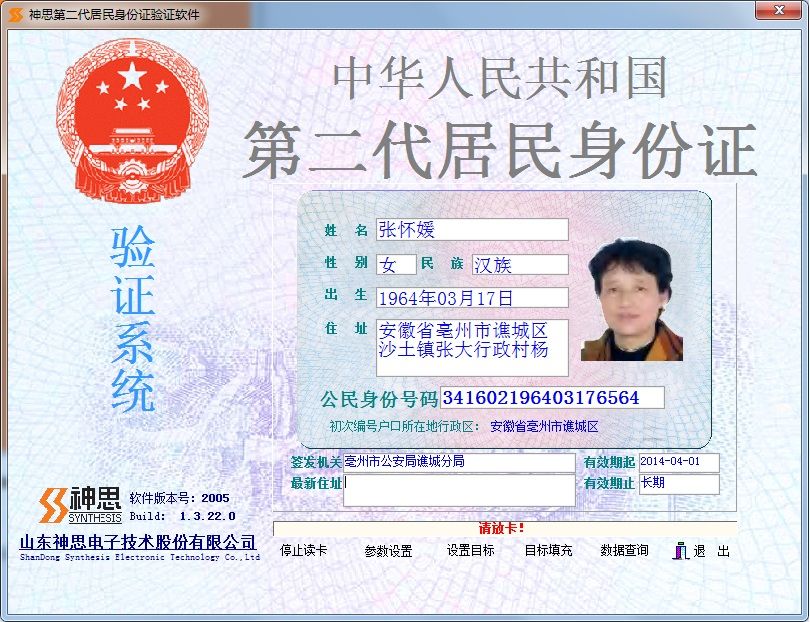Click the 神思 app icon in title bar
The height and width of the screenshot is (622, 810).
[15, 14]
